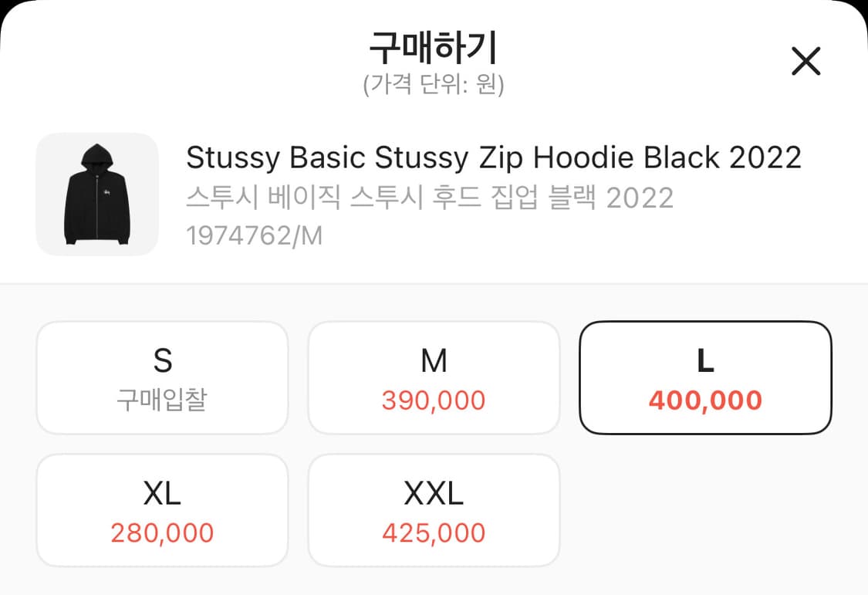Tap the bold 400,000 price

click(705, 401)
